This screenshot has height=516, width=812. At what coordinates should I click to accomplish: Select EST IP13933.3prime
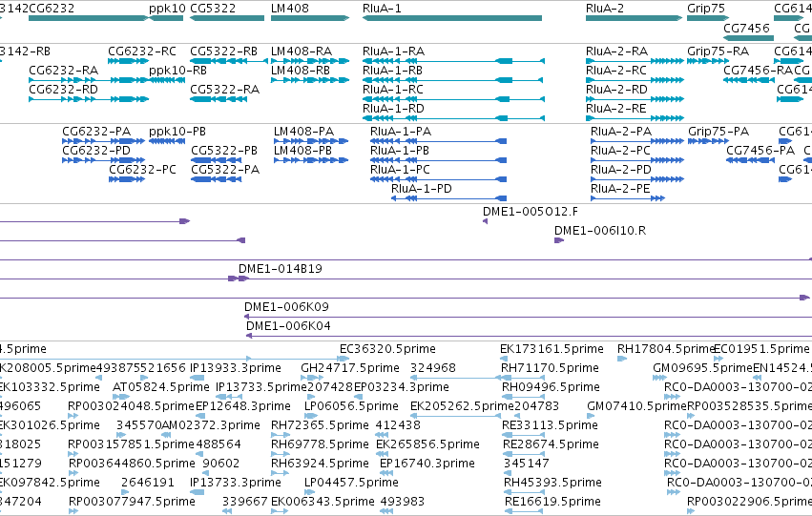[198, 378]
